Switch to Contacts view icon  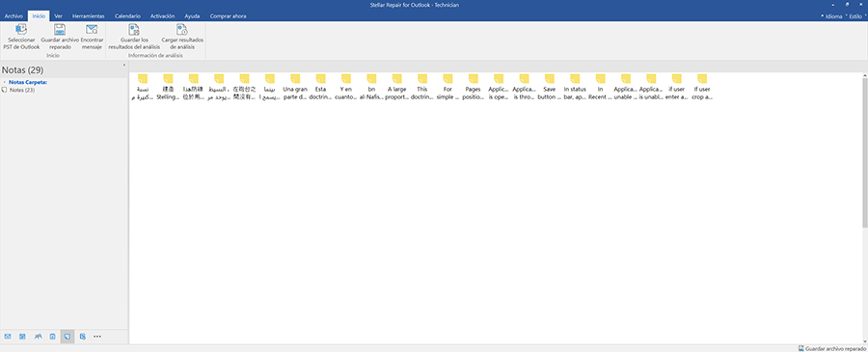[x=38, y=336]
